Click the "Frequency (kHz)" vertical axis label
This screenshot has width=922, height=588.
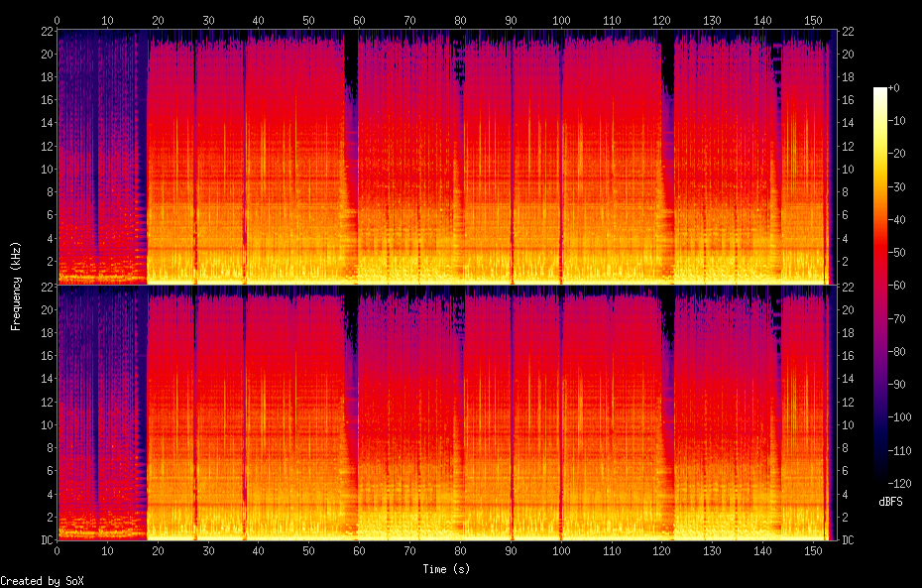pyautogui.click(x=16, y=286)
